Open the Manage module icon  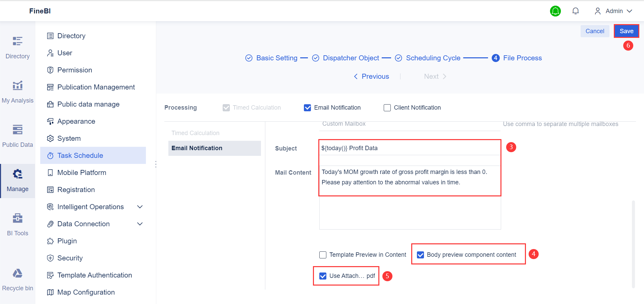(17, 174)
